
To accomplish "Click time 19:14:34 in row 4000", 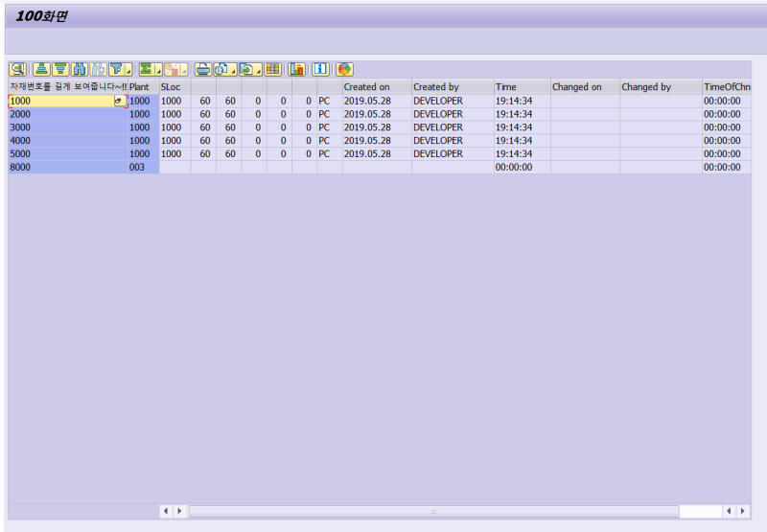I will (x=522, y=140).
